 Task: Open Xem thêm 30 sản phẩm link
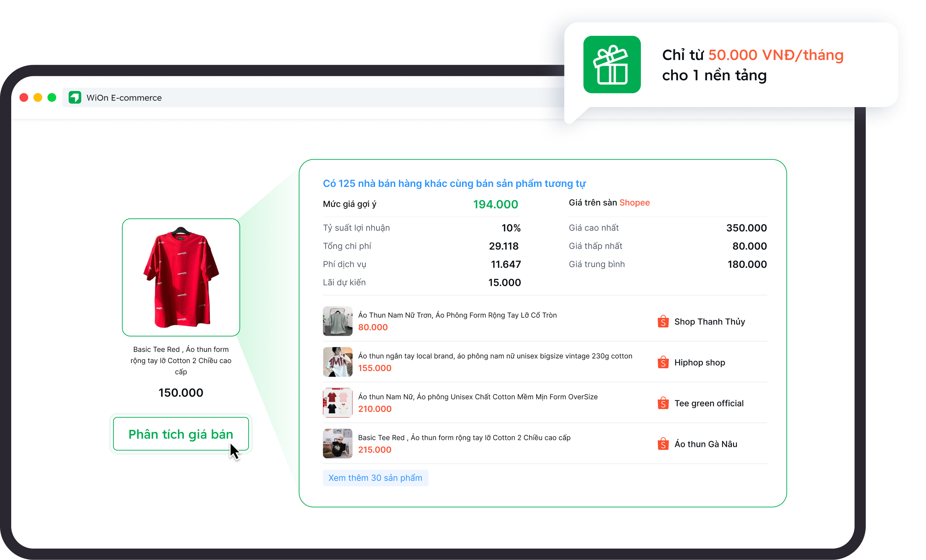(375, 478)
